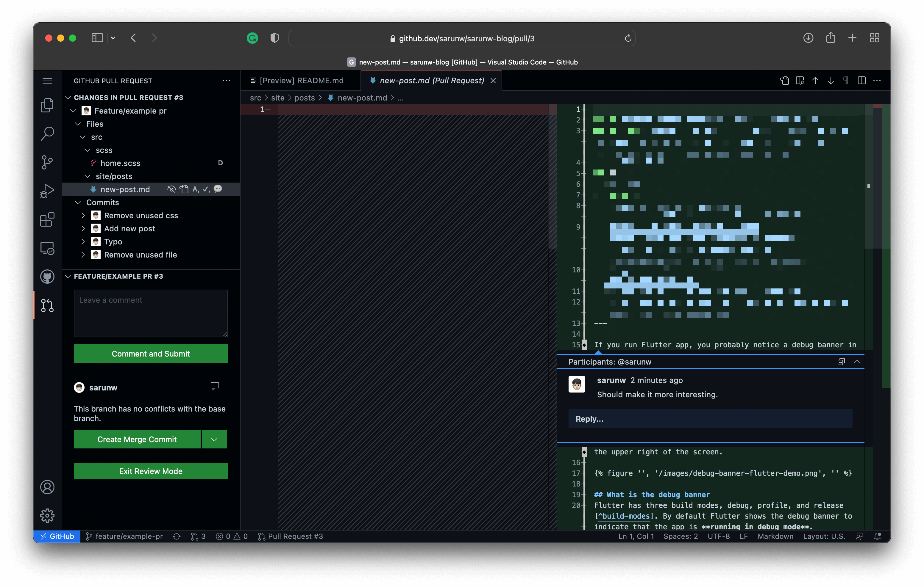Toggle split editor layout button

(x=861, y=81)
